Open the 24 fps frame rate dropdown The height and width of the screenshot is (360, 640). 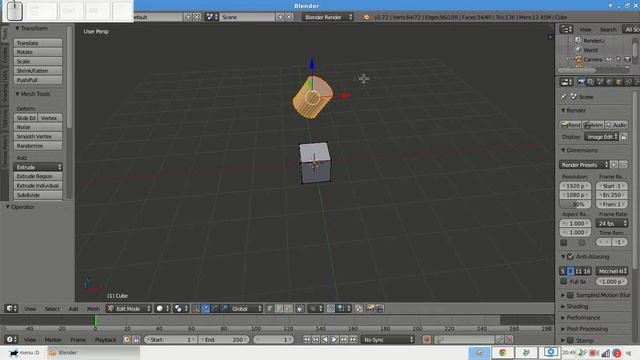pyautogui.click(x=611, y=223)
